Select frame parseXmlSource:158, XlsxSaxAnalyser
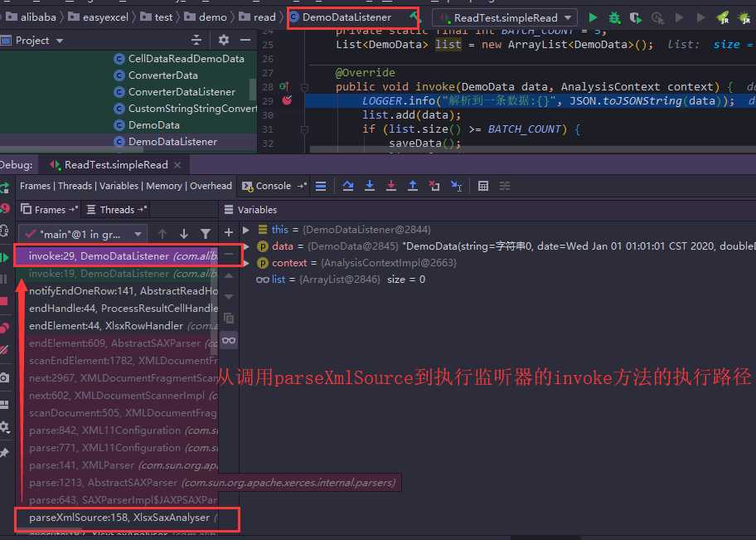 click(118, 518)
